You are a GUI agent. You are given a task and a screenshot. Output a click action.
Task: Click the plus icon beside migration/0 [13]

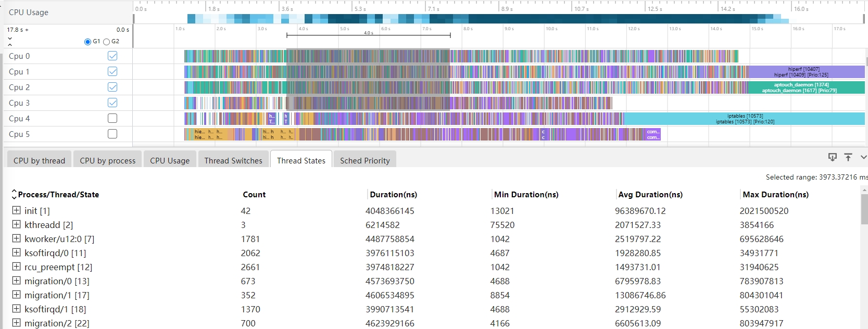tap(16, 281)
